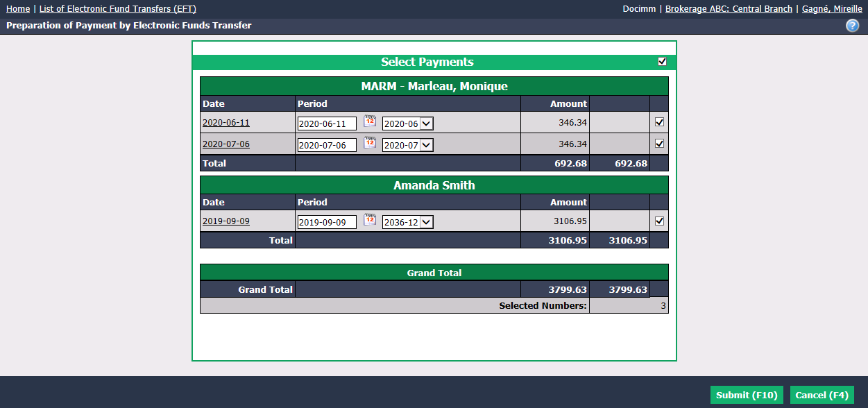Go to the Home link
The height and width of the screenshot is (408, 868).
tap(18, 9)
